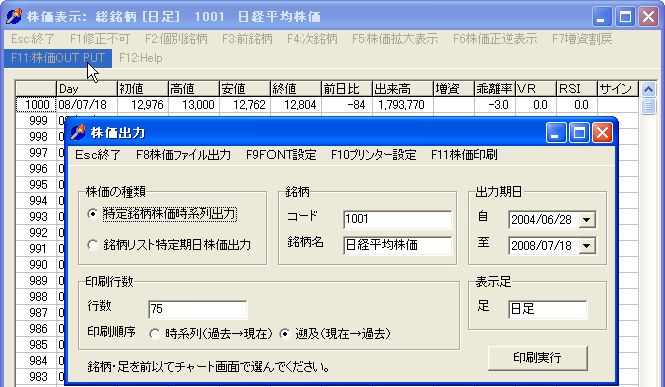This screenshot has width=665, height=387.
Task: Click scroll up arrow of price table
Action: (648, 89)
